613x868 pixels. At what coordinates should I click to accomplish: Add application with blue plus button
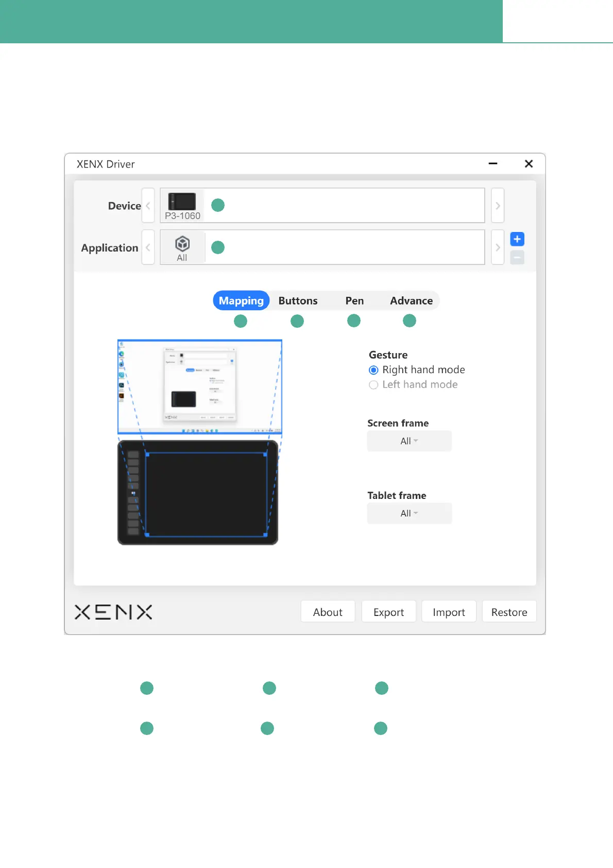point(517,239)
